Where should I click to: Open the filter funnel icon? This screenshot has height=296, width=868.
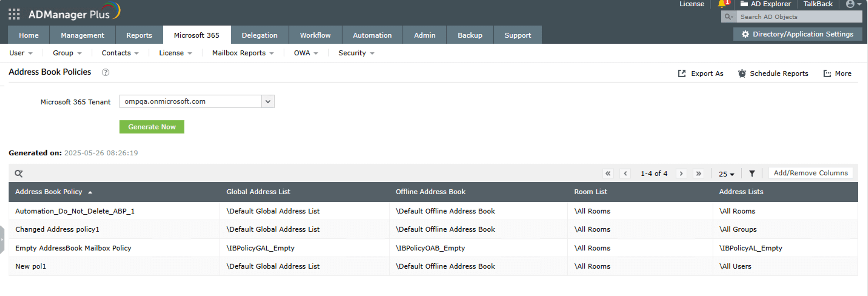pos(752,173)
